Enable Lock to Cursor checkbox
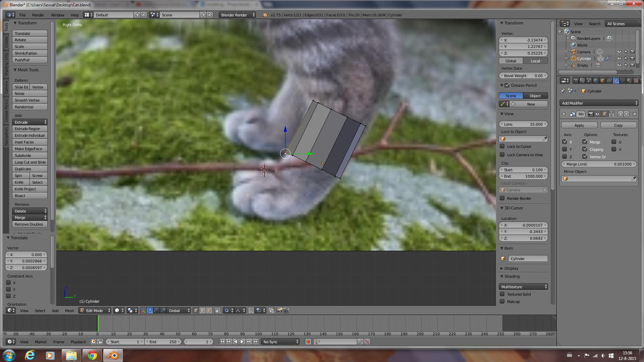Viewport: 644px width, 362px height. coord(502,146)
